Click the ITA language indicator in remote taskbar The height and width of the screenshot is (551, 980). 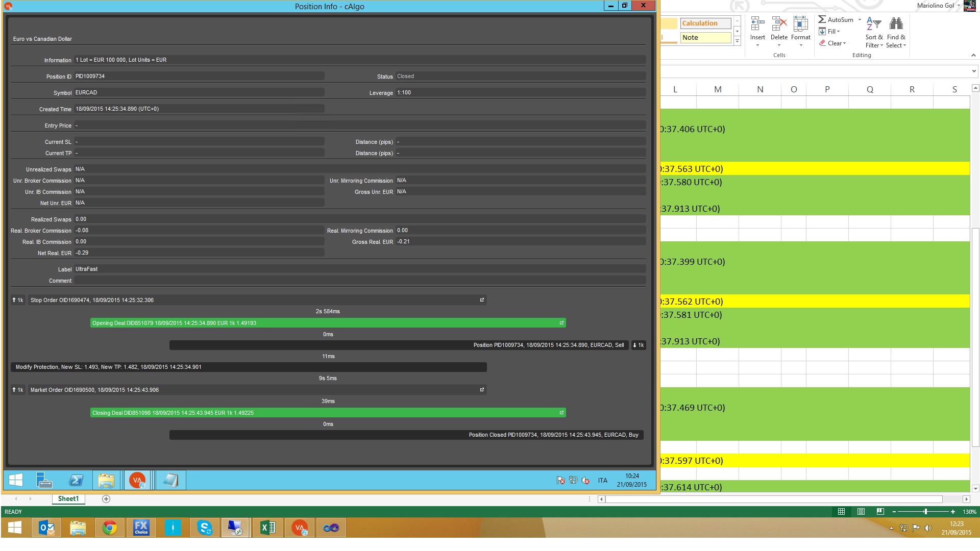tap(603, 481)
